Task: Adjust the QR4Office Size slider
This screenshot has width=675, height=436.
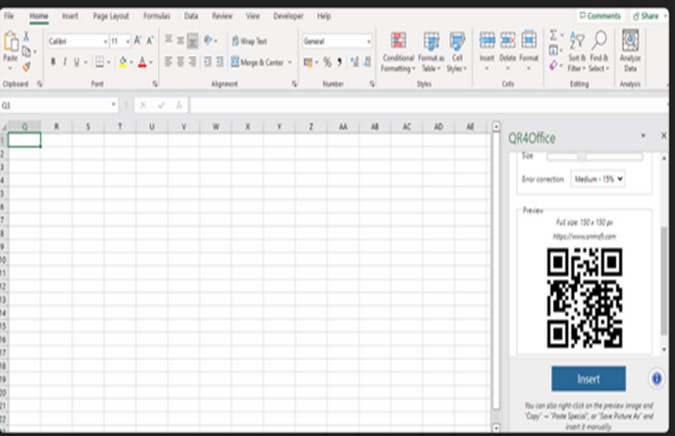Action: tap(594, 157)
